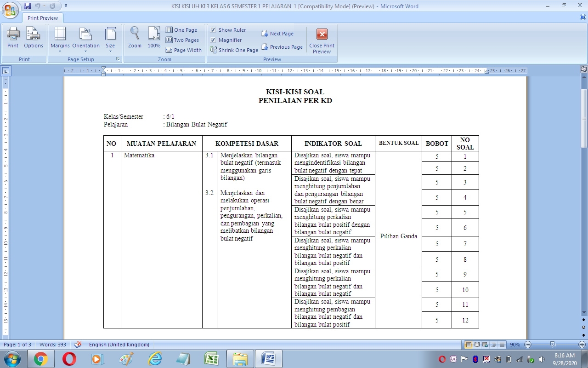Set zoom to 100%
588x368 pixels.
(154, 38)
